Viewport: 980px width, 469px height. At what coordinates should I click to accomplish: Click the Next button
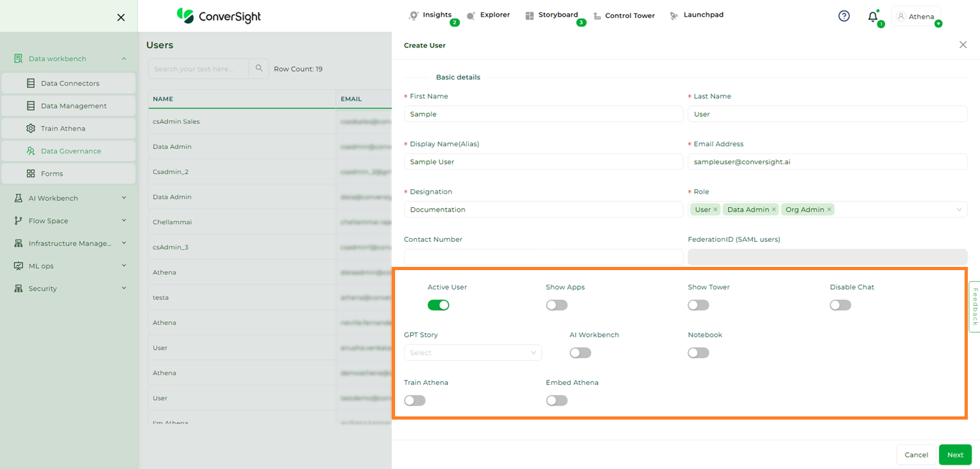(x=955, y=454)
